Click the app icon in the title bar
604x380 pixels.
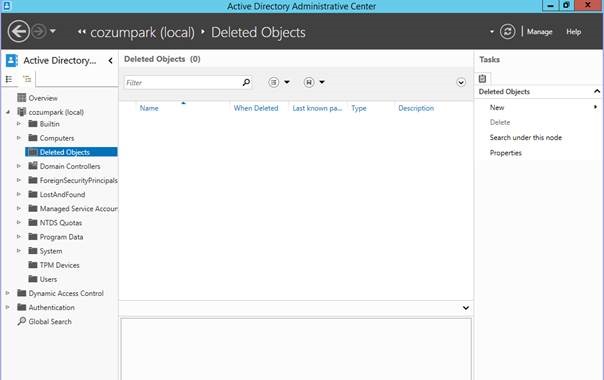[x=7, y=5]
